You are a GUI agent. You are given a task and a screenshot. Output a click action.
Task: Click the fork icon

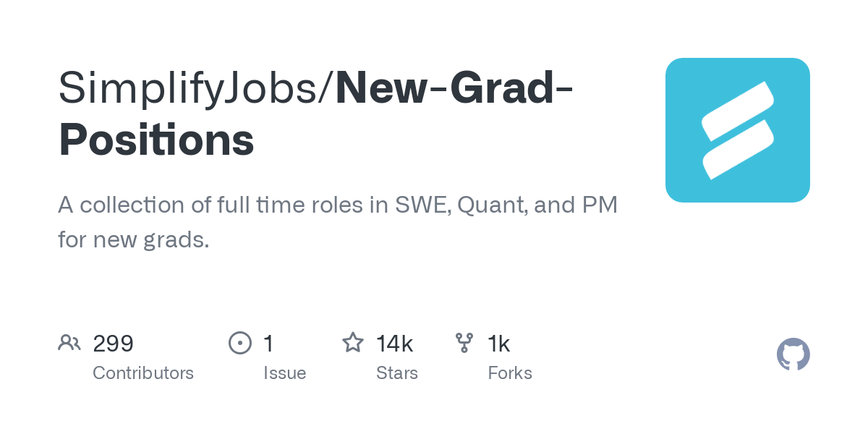pyautogui.click(x=464, y=343)
